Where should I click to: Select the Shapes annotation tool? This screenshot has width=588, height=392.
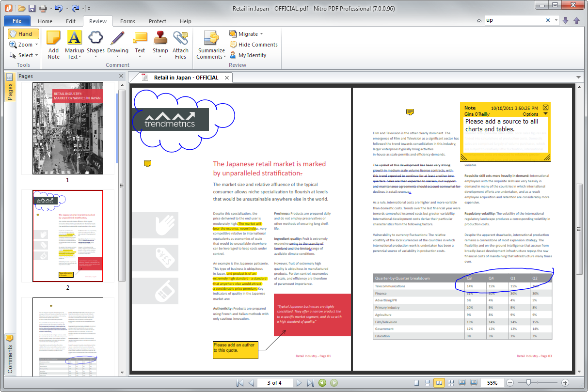coord(95,44)
